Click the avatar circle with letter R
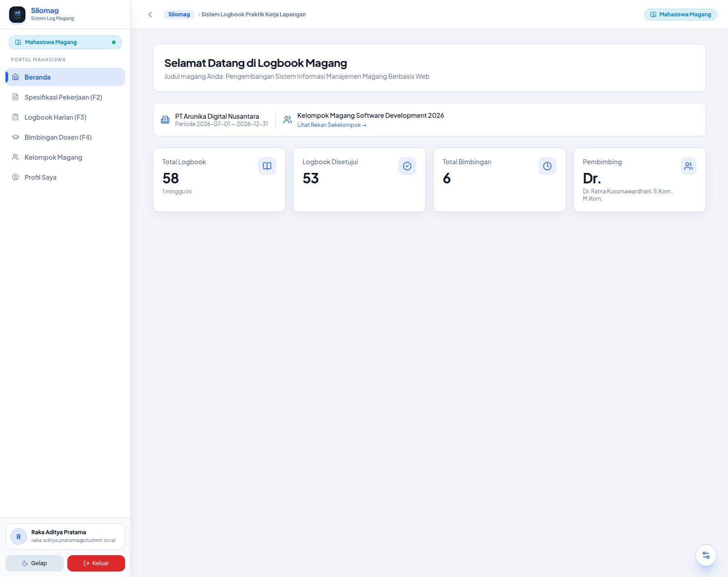Image resolution: width=728 pixels, height=577 pixels. click(19, 537)
